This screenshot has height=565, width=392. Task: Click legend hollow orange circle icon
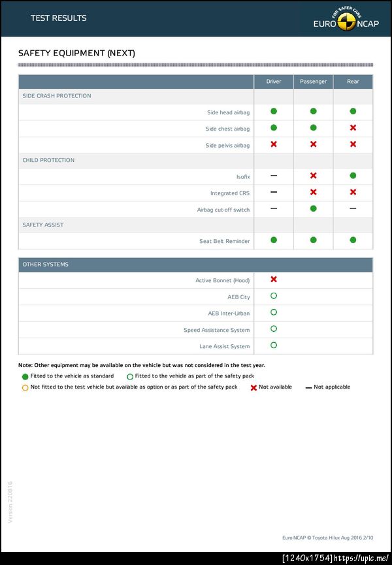tap(25, 388)
